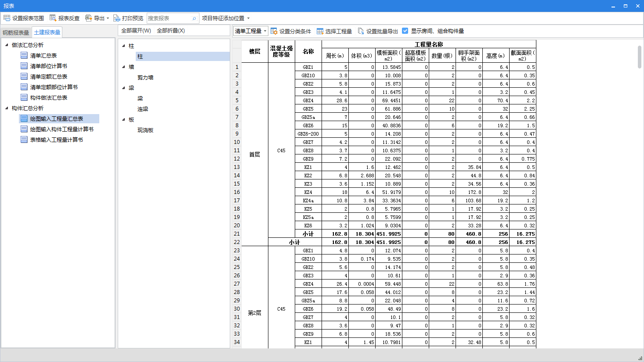The image size is (644, 362).
Task: Click the KZ4a name cell
Action: pyautogui.click(x=308, y=201)
